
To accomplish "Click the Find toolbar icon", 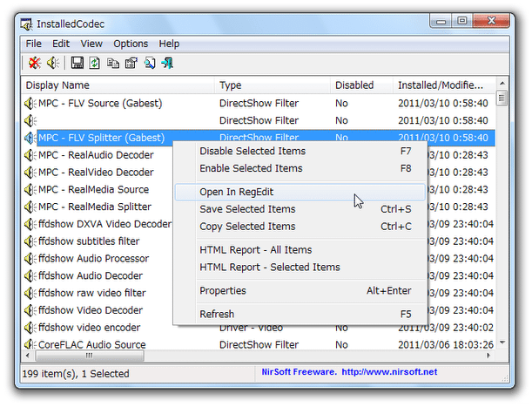I will coord(150,63).
